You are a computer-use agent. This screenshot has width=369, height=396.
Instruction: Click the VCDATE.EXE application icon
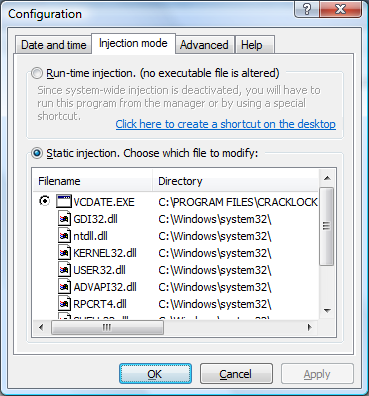tap(64, 202)
